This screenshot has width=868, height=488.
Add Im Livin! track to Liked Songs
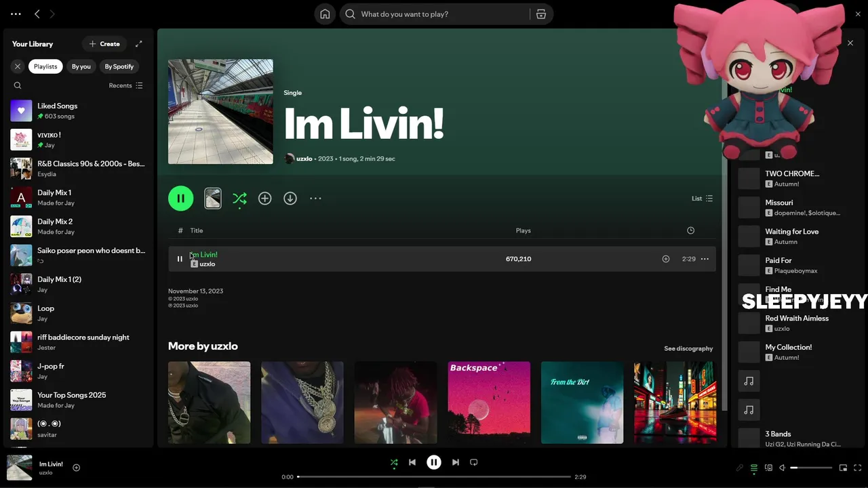coord(666,259)
